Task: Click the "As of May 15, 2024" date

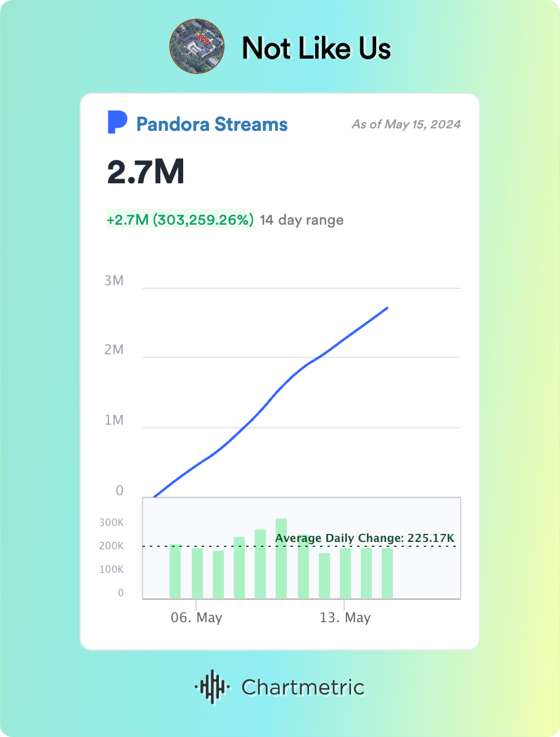Action: (406, 124)
